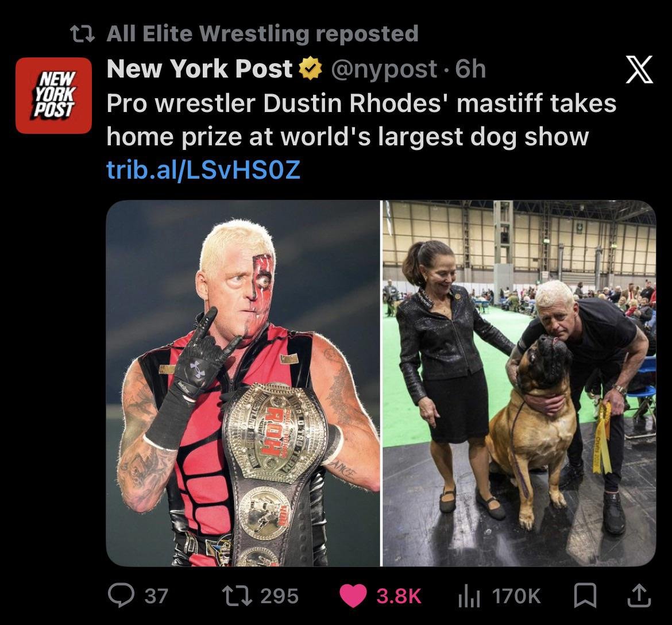Tap the repost arrows icon below the tweet
This screenshot has width=672, height=625.
point(237,596)
